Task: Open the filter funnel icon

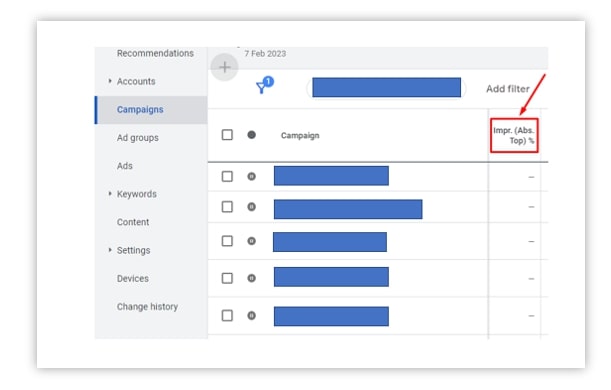Action: (x=261, y=87)
